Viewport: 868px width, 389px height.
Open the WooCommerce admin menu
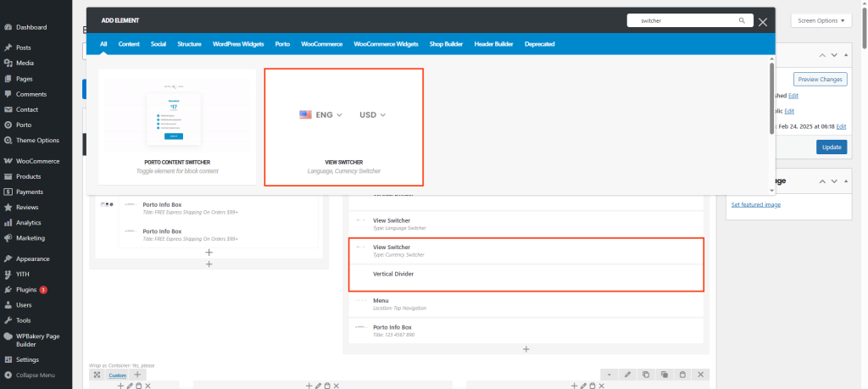click(37, 161)
